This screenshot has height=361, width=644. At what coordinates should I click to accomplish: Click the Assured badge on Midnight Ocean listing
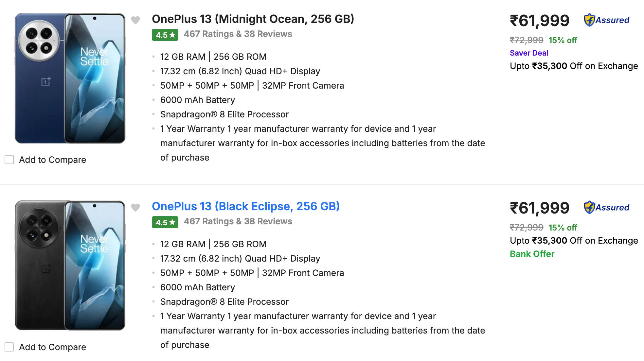coord(606,20)
